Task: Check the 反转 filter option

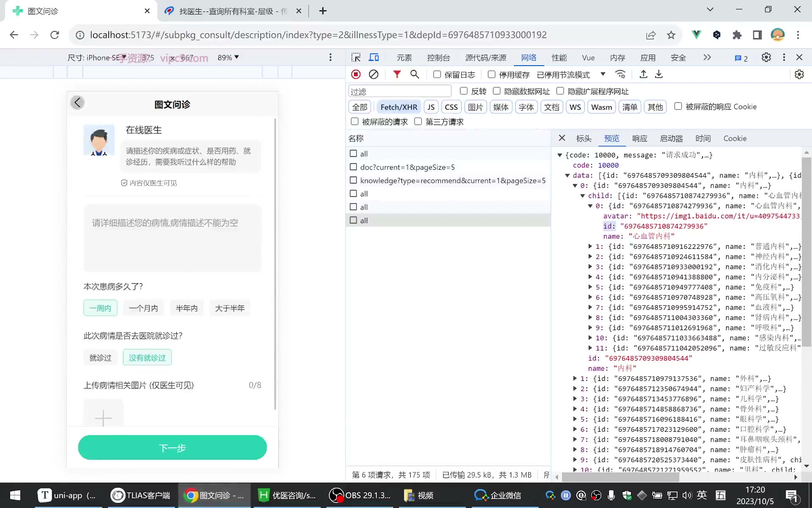Action: pyautogui.click(x=464, y=91)
